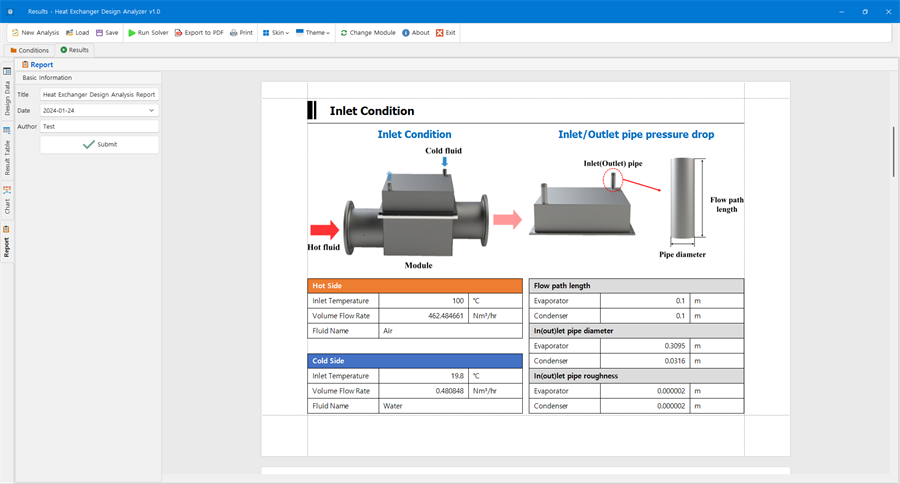
Task: Run Solver from the toolbar
Action: click(x=148, y=33)
